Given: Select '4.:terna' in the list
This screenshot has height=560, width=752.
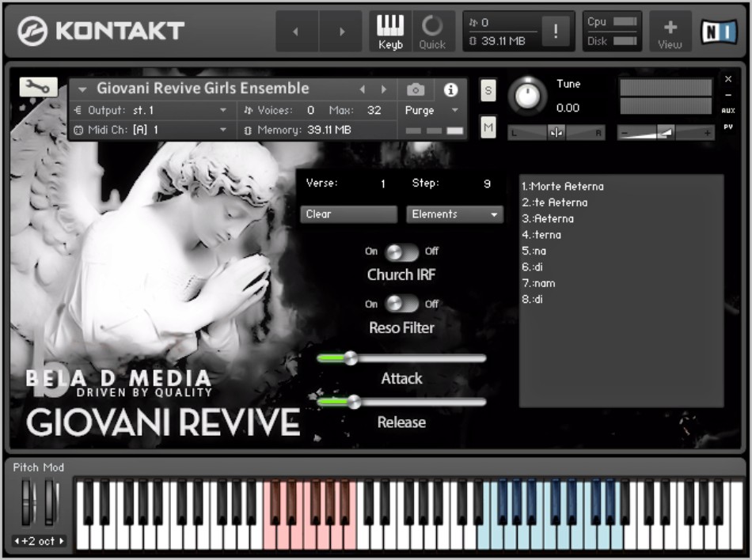Looking at the screenshot, I should pyautogui.click(x=541, y=235).
